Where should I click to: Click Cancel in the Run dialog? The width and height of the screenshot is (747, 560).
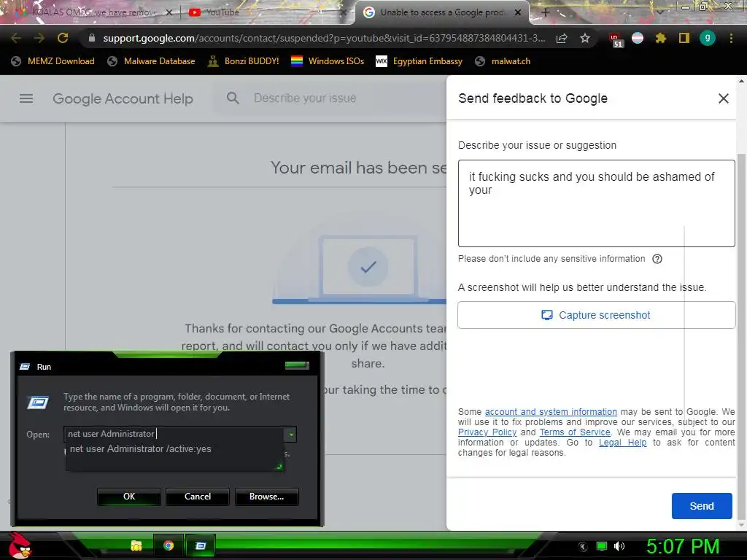198,496
